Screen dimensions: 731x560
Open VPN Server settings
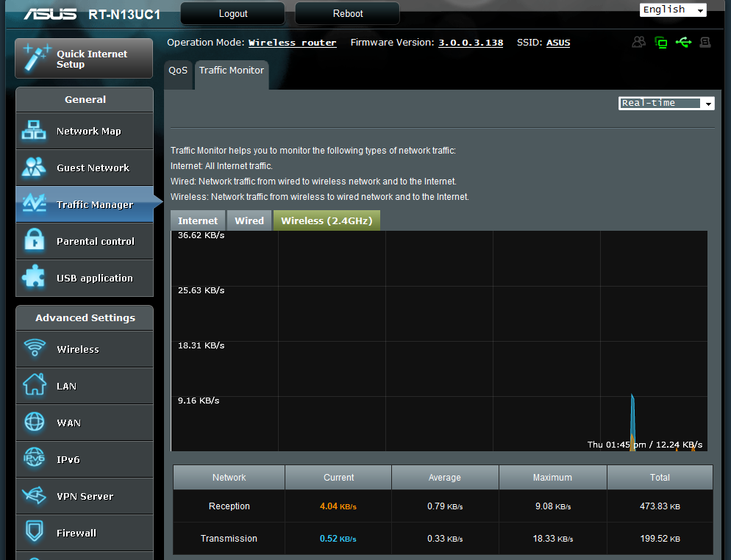(85, 497)
